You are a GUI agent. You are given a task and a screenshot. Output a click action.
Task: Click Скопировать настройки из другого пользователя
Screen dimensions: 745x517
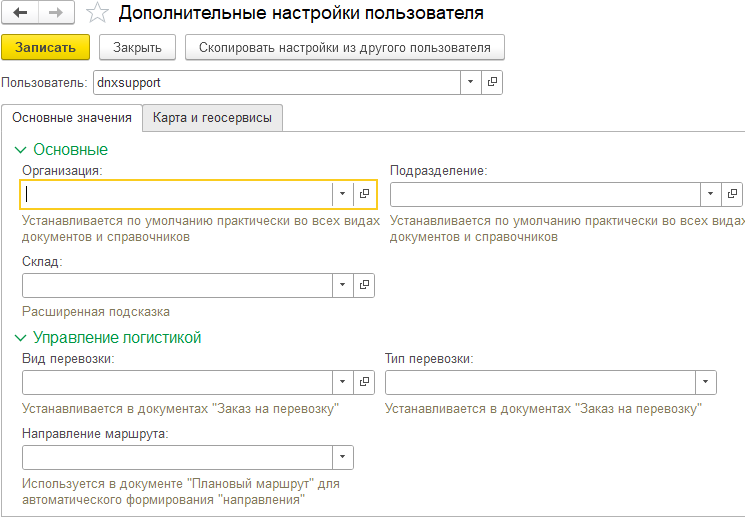[x=344, y=48]
